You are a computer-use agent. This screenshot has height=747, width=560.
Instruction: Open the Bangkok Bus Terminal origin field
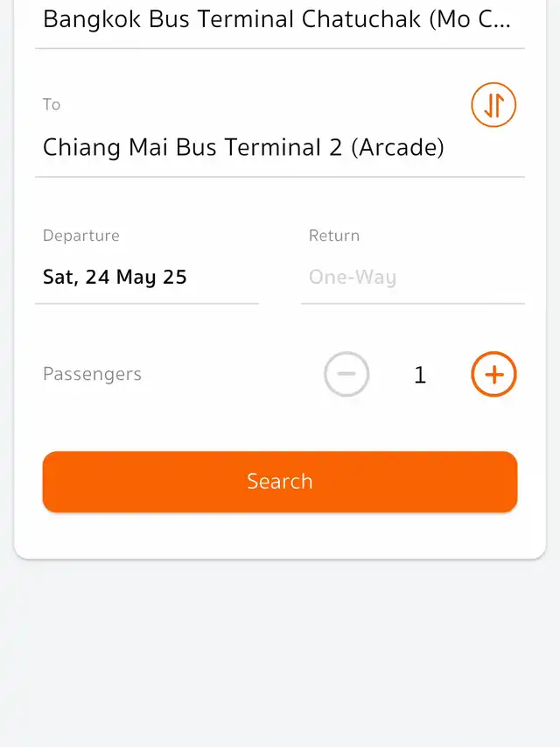pyautogui.click(x=277, y=19)
